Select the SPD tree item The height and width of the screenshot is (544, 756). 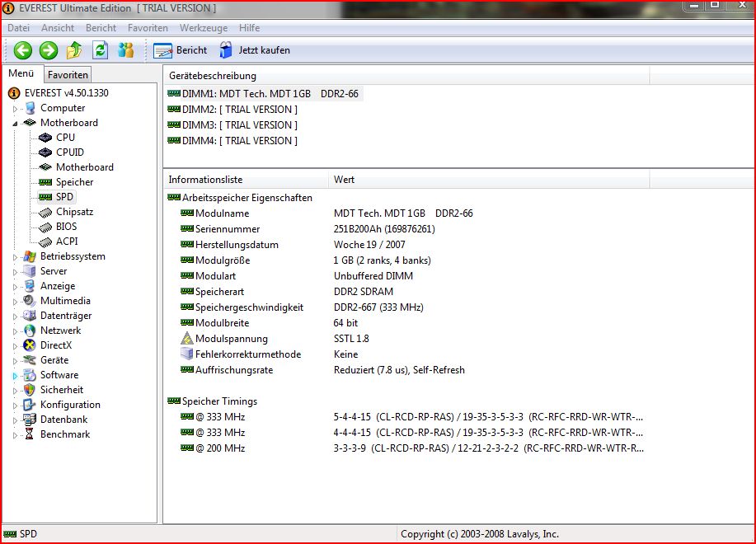(64, 197)
